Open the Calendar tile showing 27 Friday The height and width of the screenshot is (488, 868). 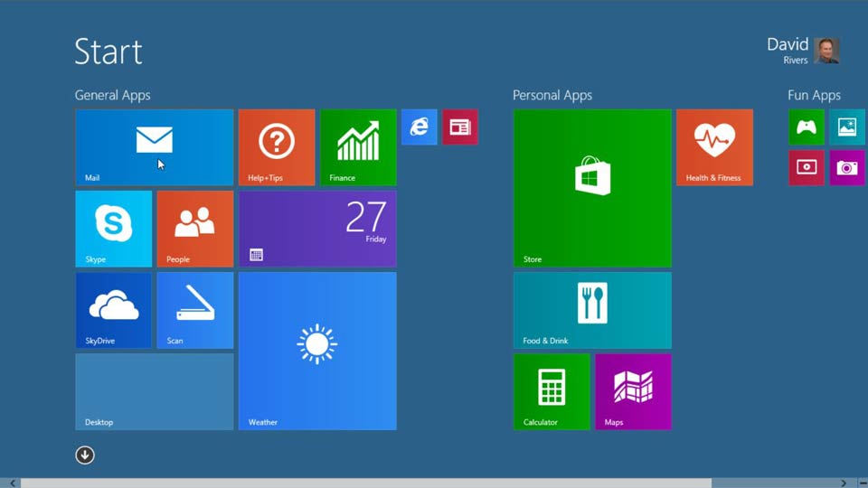tap(317, 229)
